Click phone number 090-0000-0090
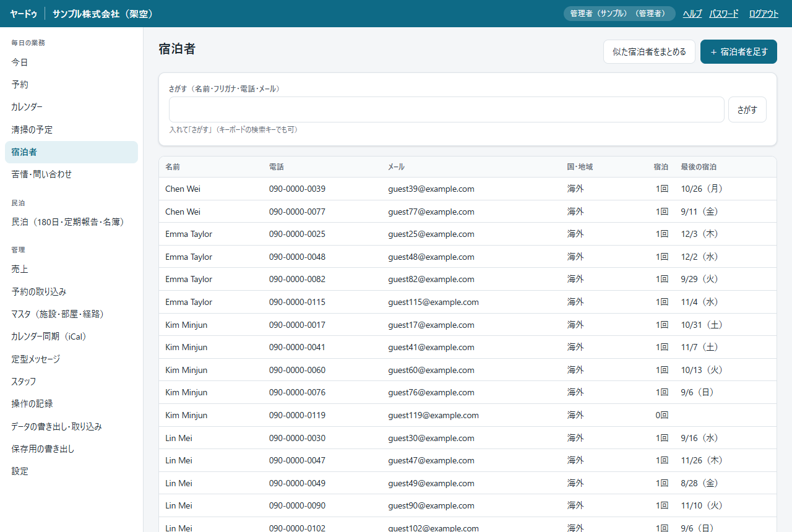Screen dimensions: 792x532 tap(297, 505)
